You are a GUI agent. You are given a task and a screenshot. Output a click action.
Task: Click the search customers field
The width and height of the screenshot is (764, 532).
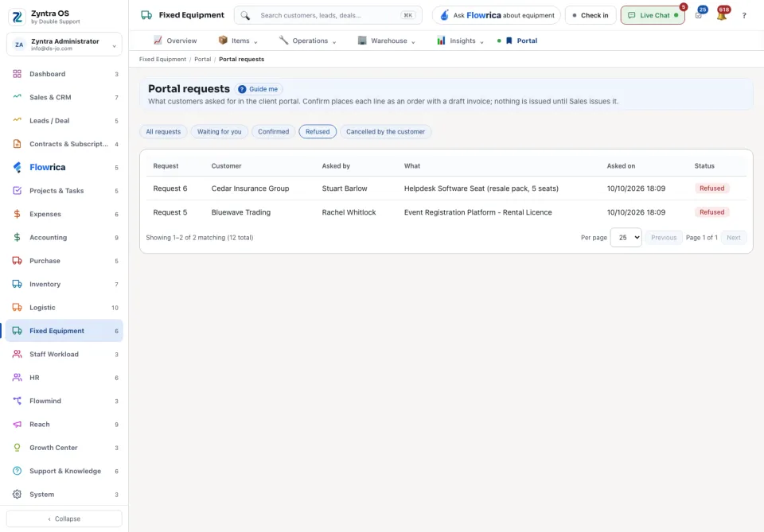click(328, 15)
